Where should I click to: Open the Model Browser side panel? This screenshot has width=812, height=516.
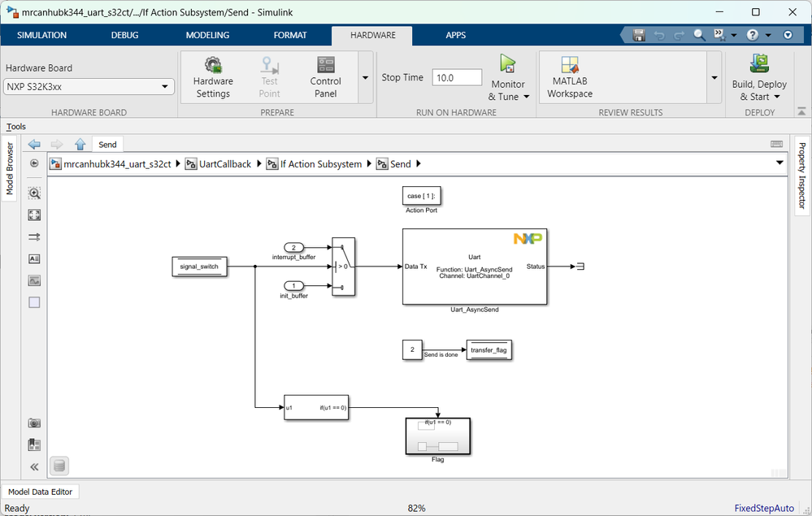pyautogui.click(x=9, y=169)
